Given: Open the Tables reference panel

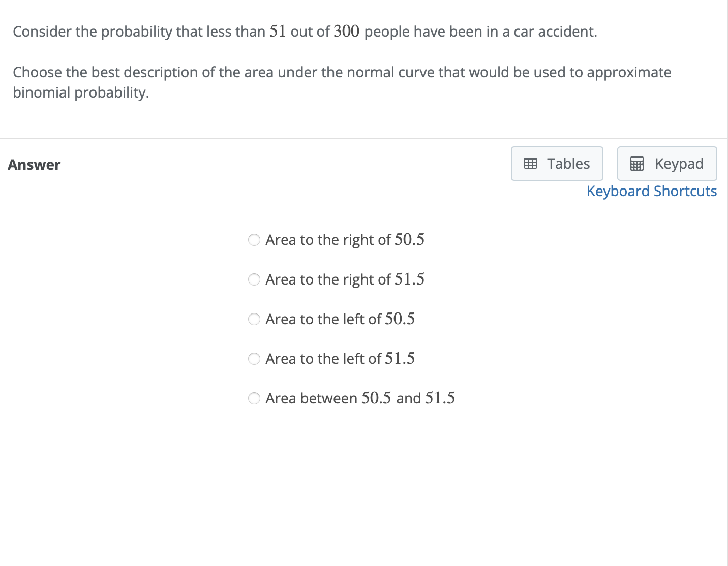Looking at the screenshot, I should 556,164.
